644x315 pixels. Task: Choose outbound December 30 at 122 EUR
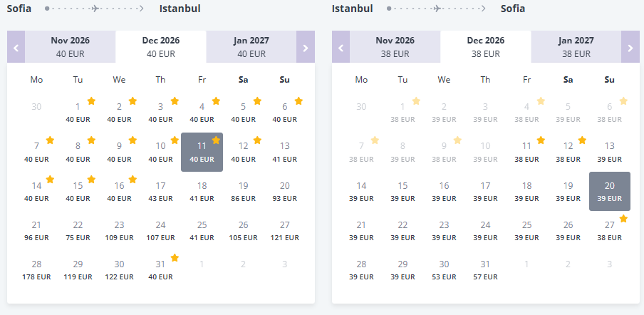(119, 270)
